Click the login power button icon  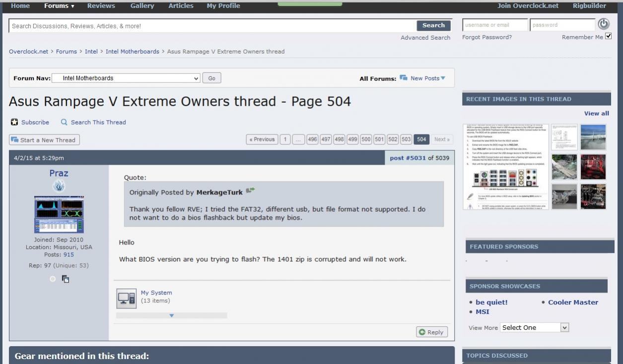603,24
